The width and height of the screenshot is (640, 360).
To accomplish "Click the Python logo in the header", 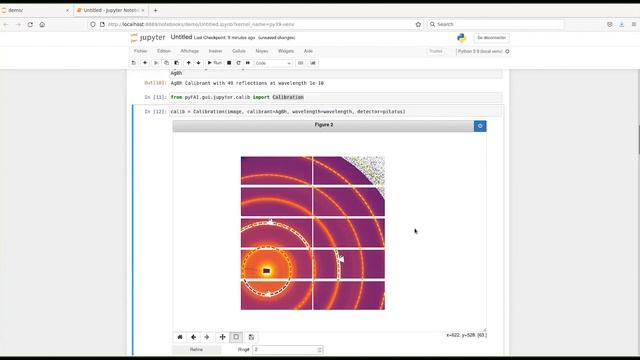I will (462, 38).
